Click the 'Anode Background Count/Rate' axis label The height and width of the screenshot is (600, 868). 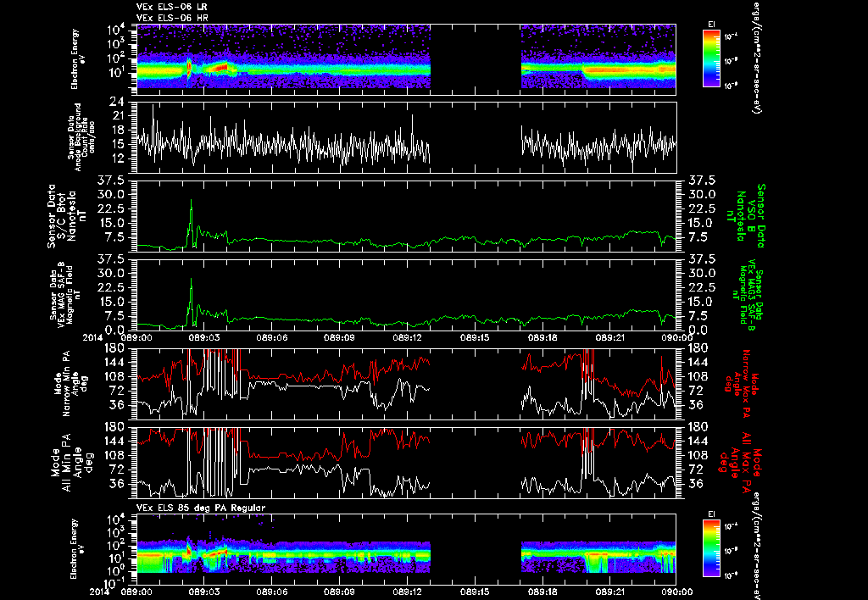[81, 137]
